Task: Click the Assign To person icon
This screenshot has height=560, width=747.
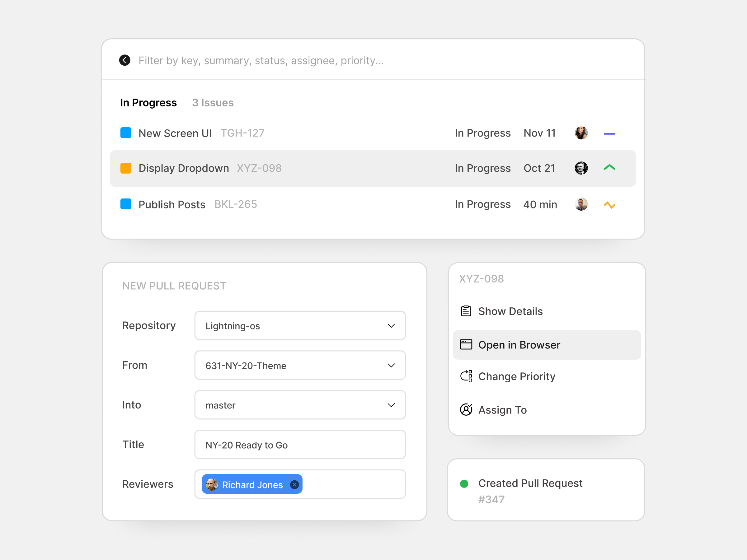Action: coord(466,410)
